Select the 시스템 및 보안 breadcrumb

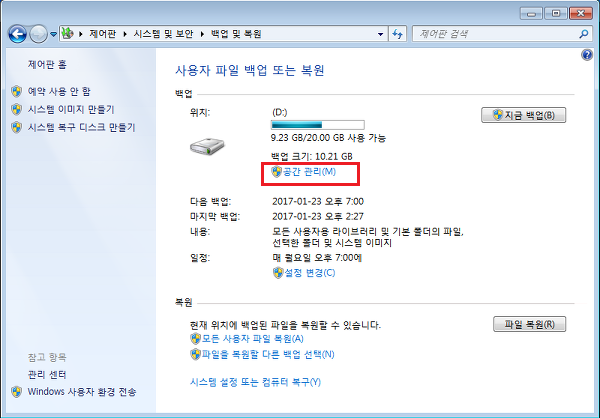(x=162, y=34)
